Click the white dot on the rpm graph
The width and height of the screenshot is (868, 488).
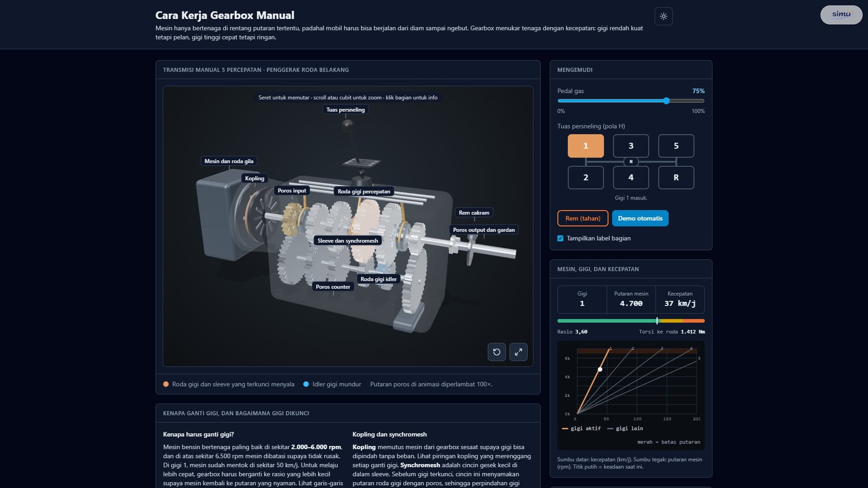pyautogui.click(x=600, y=370)
